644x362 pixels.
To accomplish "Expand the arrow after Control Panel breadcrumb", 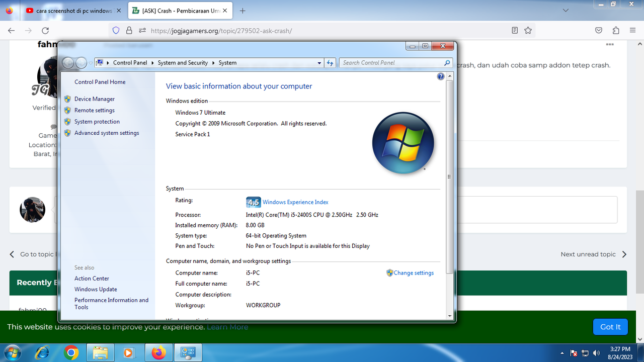I will coord(152,63).
